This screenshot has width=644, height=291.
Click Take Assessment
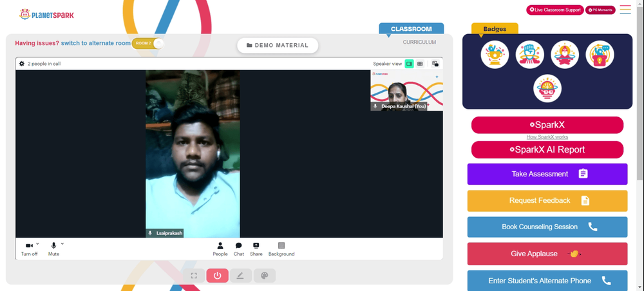(x=547, y=174)
